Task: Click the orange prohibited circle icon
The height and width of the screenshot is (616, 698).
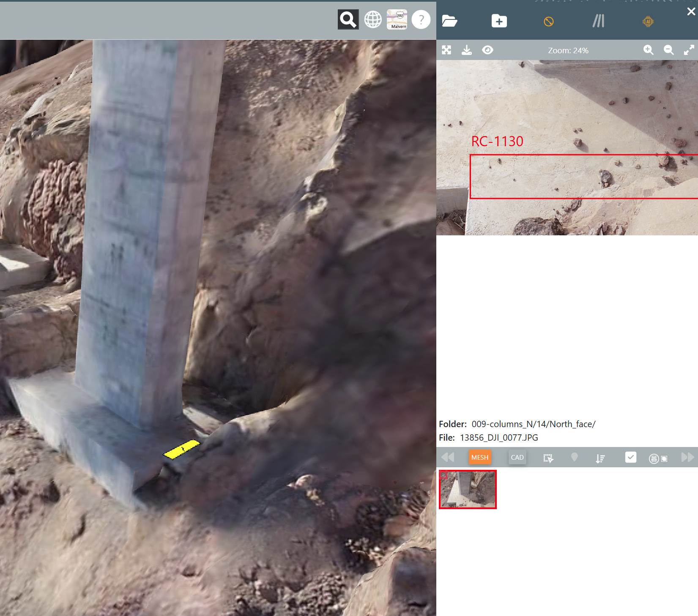Action: coord(549,22)
